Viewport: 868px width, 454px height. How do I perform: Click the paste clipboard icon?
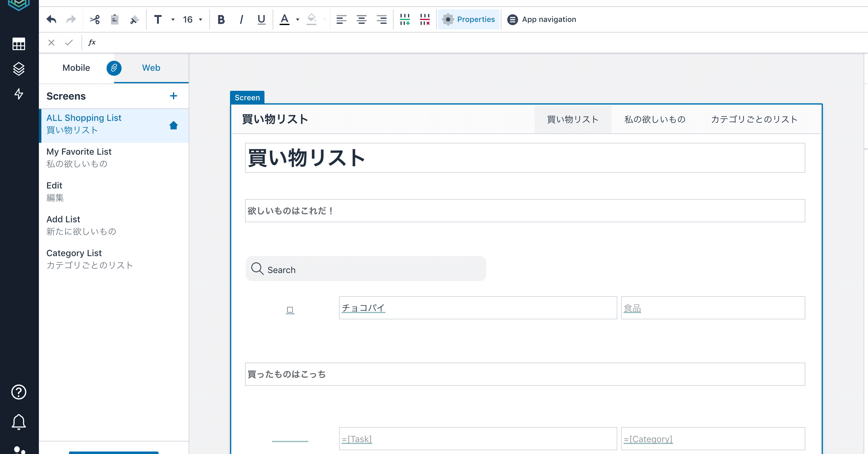coord(115,19)
